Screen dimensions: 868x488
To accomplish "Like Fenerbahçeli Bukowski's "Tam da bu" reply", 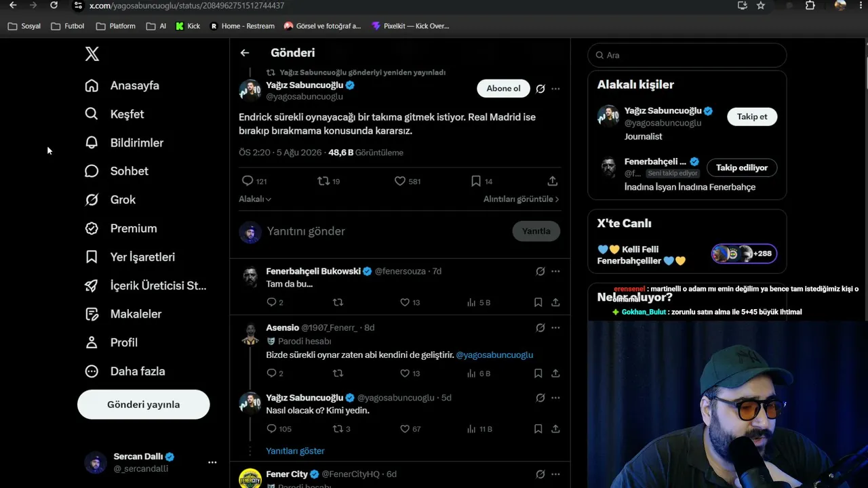I will tap(405, 302).
